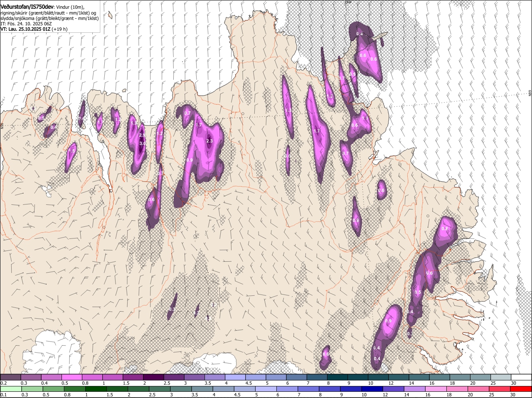This screenshot has width=532, height=398.
Task: Click the dark purple top-row legend swatch between 2 and 2.5
Action: [x=153, y=377]
